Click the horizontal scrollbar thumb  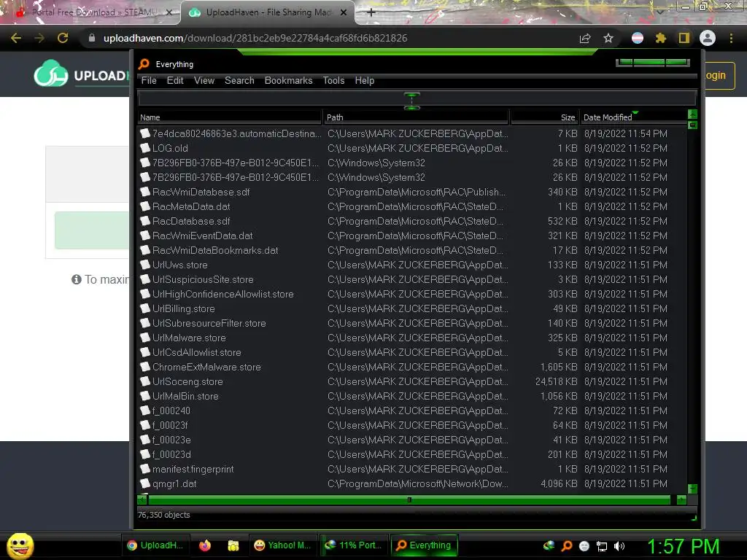click(x=409, y=499)
